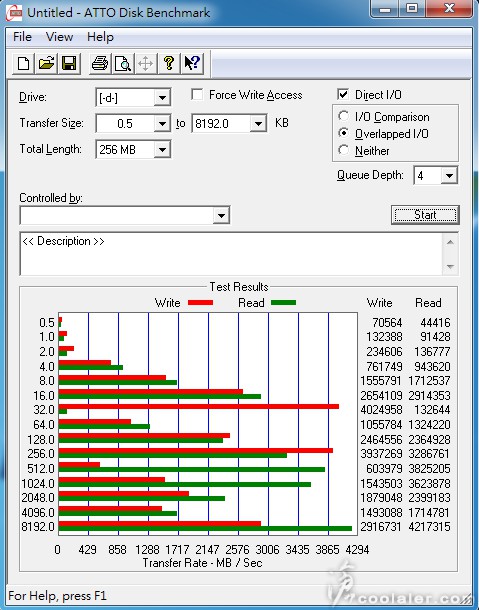Screen dimensions: 479x610
Task: Click the write value 4024958
Action: tap(381, 410)
